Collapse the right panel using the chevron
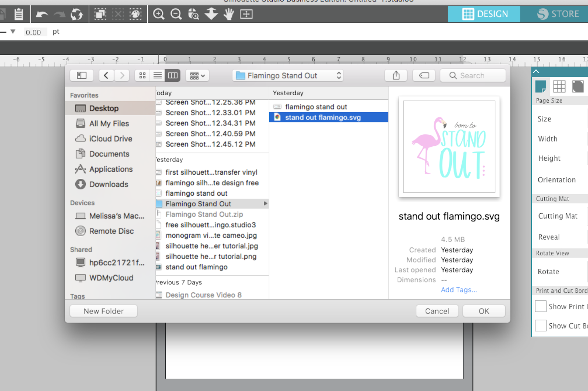The width and height of the screenshot is (588, 391). click(x=536, y=71)
